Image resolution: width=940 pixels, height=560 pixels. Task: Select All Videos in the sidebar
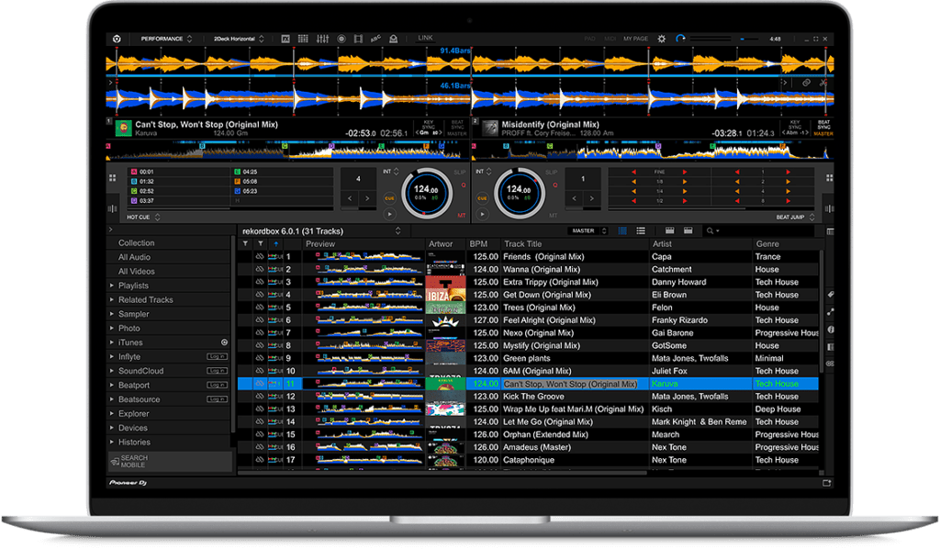click(x=136, y=271)
